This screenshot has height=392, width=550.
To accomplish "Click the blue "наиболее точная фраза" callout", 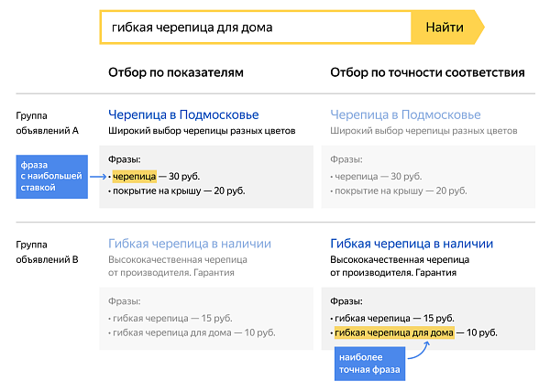I will [367, 364].
